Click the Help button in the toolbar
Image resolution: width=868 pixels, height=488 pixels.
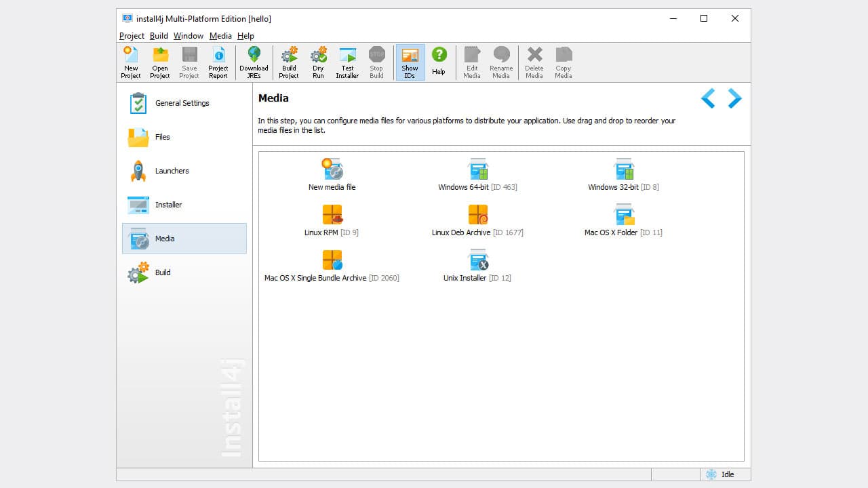439,62
